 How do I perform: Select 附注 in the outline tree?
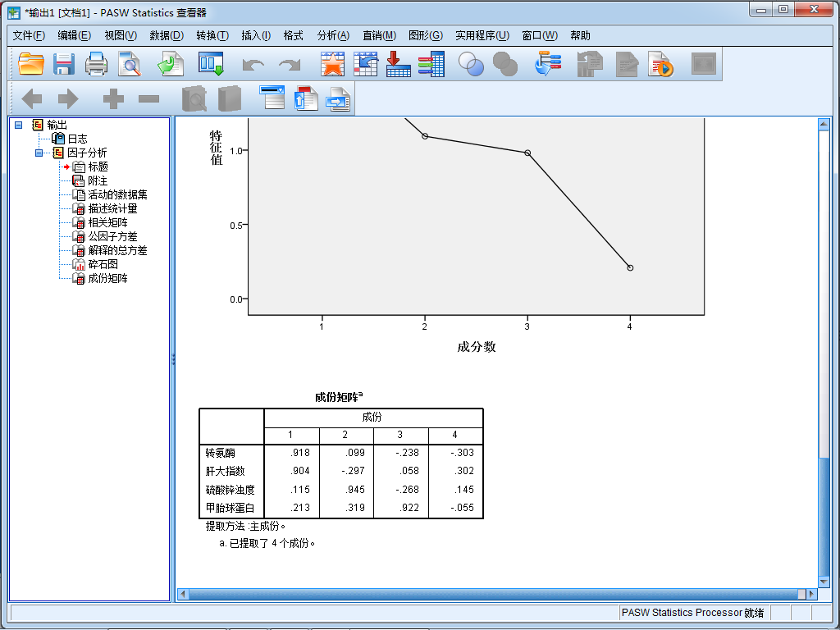98,180
